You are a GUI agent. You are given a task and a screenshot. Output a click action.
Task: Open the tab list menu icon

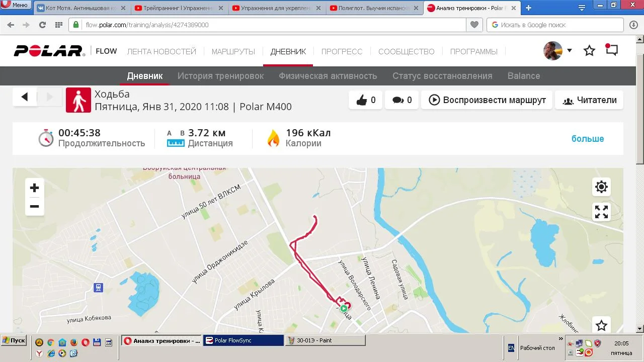tap(582, 8)
